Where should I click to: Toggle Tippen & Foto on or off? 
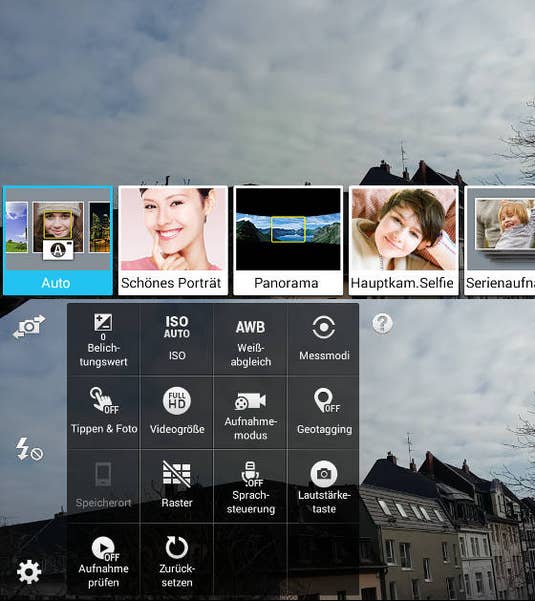(103, 413)
